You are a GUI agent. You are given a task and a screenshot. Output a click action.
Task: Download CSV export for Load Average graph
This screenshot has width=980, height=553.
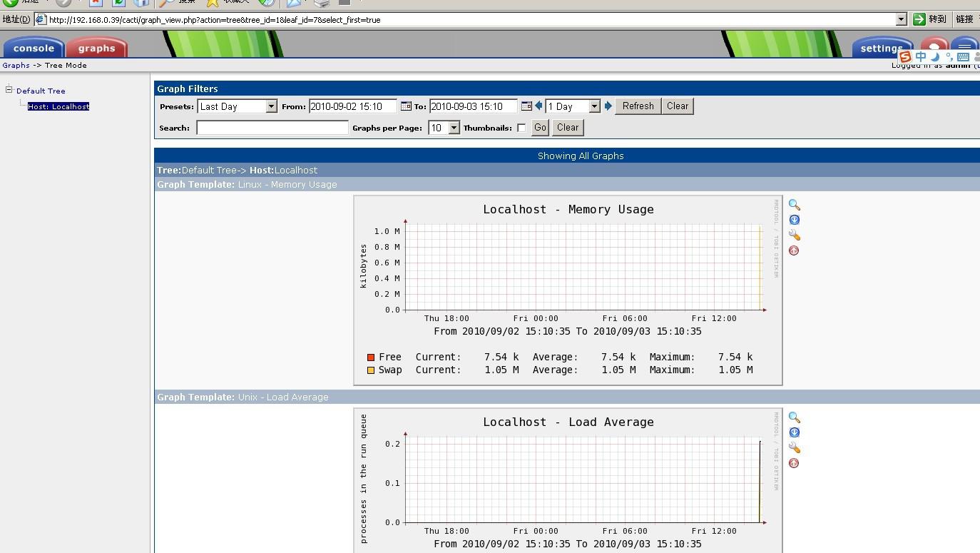pyautogui.click(x=794, y=432)
